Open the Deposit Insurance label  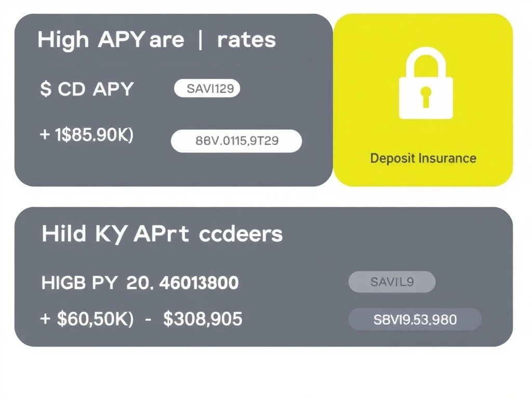tap(423, 158)
